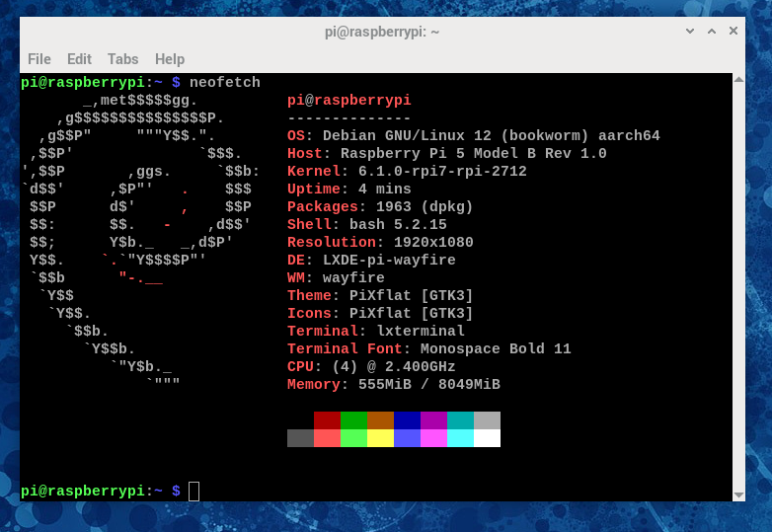Click the scrollbar up arrow
The width and height of the screenshot is (772, 532).
pyautogui.click(x=739, y=79)
